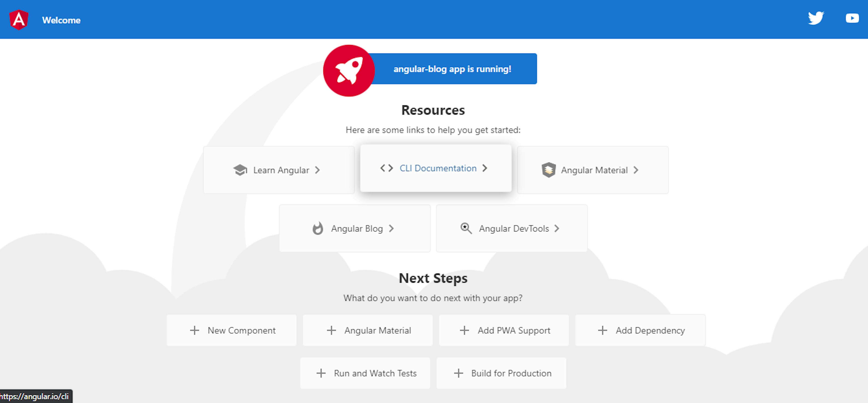Image resolution: width=868 pixels, height=403 pixels.
Task: Click Add Dependency next step item
Action: [x=641, y=330]
